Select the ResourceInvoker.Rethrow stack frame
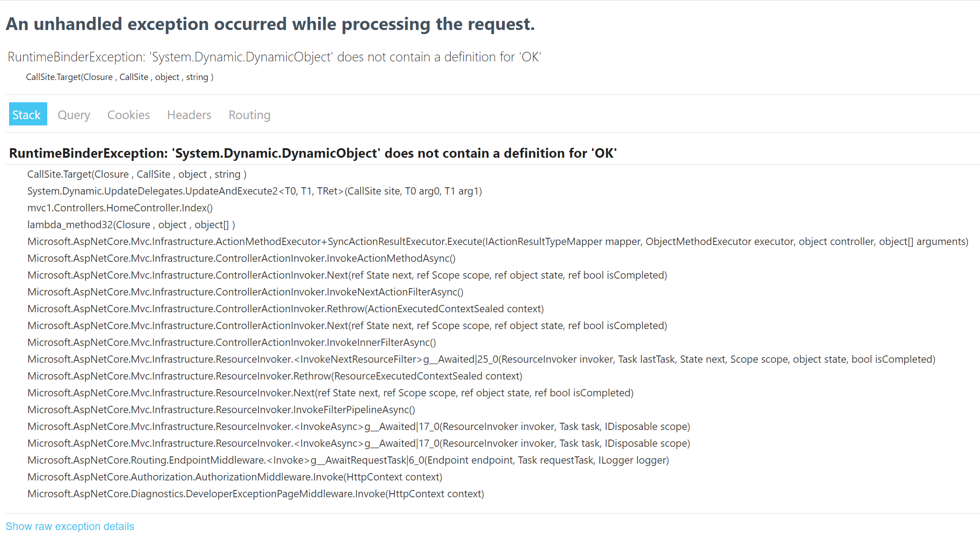 click(x=275, y=376)
